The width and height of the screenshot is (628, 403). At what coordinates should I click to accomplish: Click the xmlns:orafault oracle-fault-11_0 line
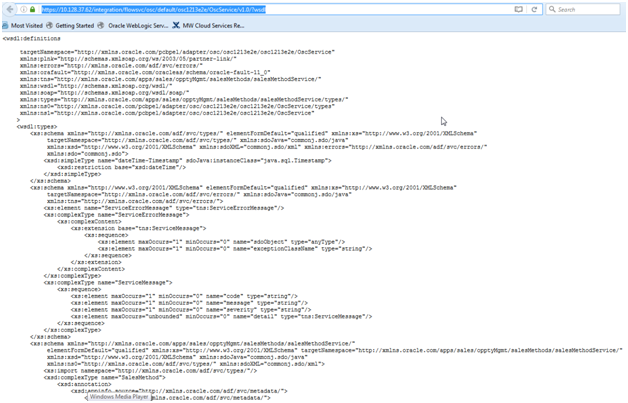(145, 73)
